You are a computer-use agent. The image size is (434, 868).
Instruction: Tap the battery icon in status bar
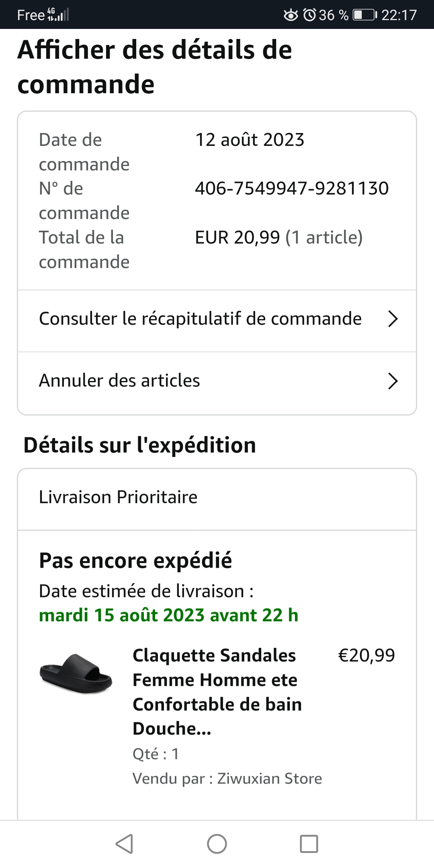click(364, 15)
